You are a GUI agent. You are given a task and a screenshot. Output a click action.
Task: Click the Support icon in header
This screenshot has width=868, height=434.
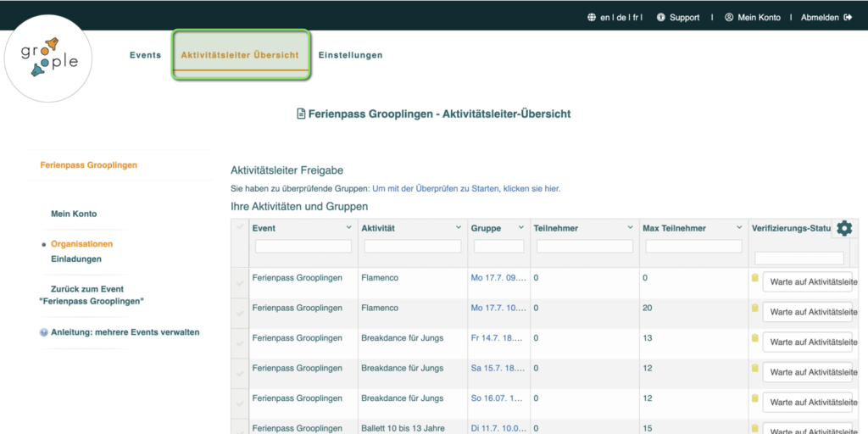pos(661,18)
